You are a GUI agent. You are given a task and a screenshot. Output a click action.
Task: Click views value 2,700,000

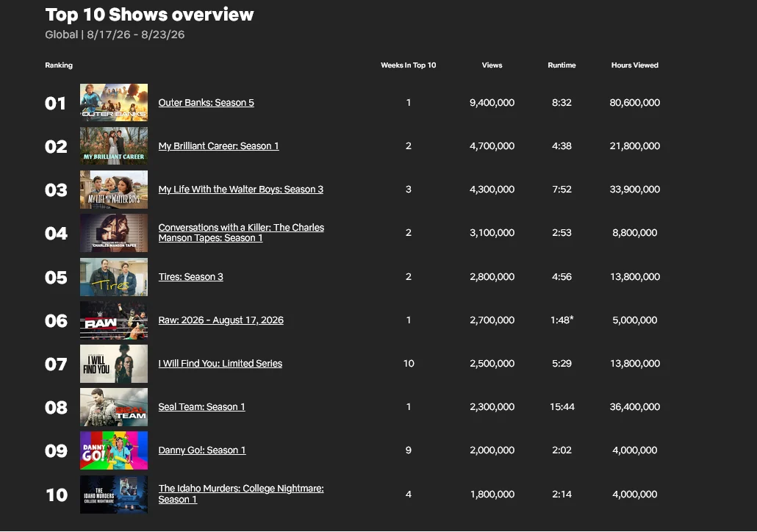(492, 320)
